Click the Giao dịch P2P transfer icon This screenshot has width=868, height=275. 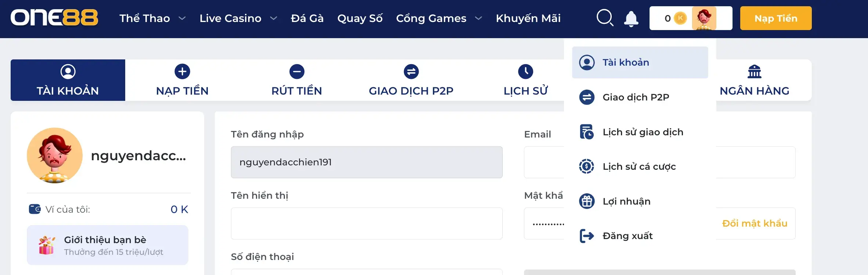[587, 97]
